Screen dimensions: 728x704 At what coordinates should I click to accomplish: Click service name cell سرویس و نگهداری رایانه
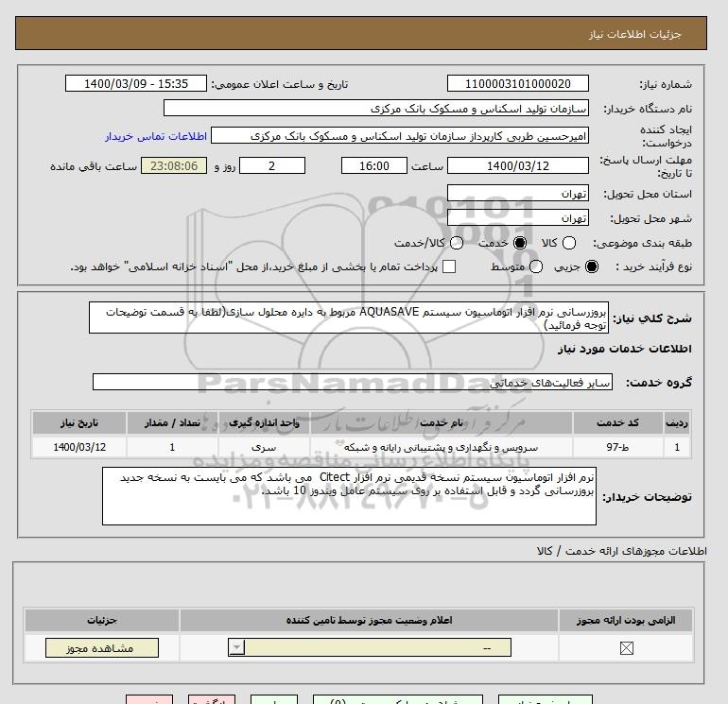442,447
